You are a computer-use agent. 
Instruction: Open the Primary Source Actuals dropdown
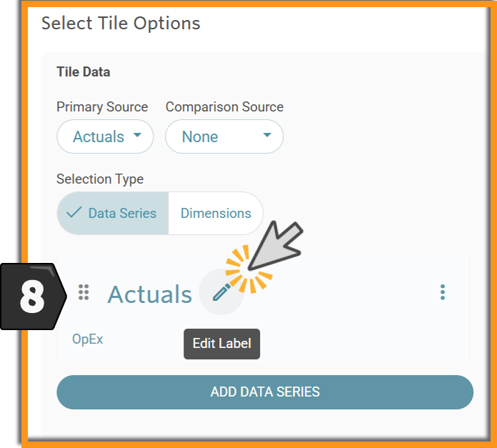pos(105,136)
